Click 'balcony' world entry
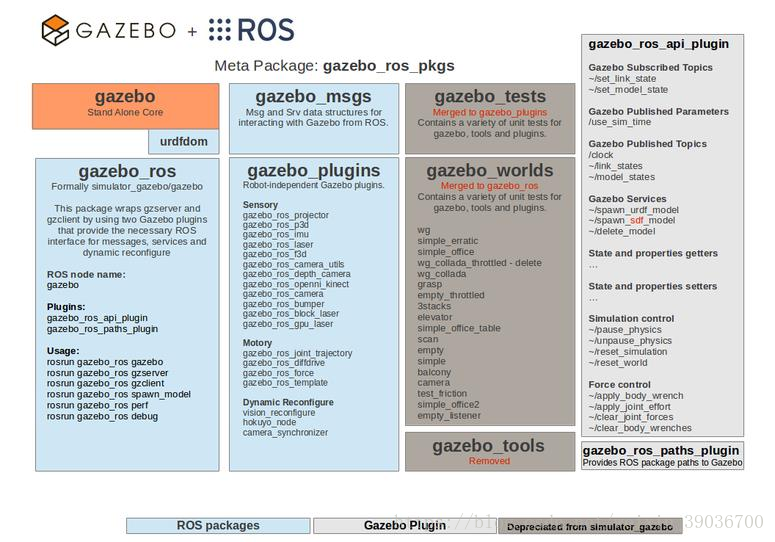The height and width of the screenshot is (542, 775). (434, 372)
